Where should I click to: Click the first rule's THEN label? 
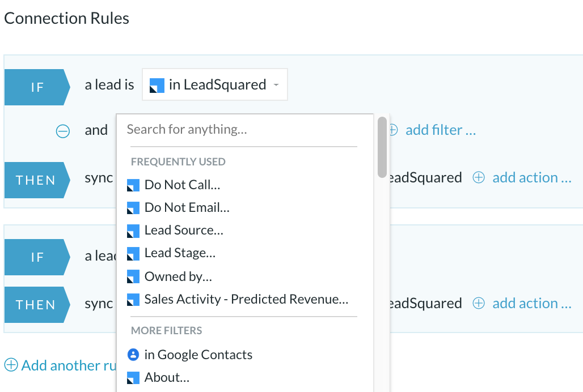tap(37, 180)
